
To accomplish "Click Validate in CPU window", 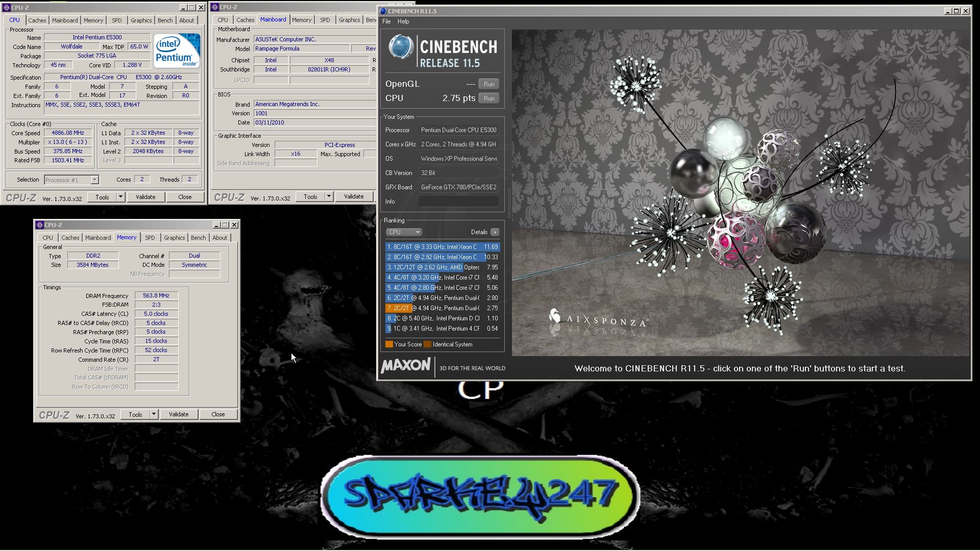I will 145,197.
